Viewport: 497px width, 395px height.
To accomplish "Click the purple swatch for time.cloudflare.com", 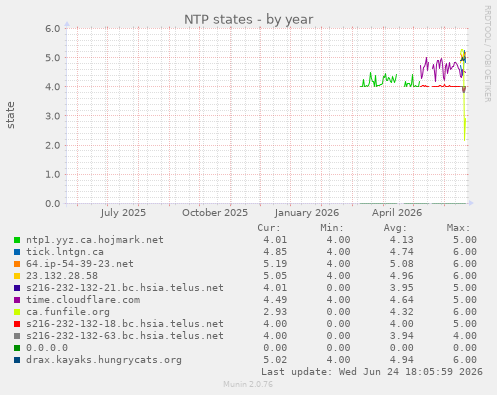I will coord(17,300).
